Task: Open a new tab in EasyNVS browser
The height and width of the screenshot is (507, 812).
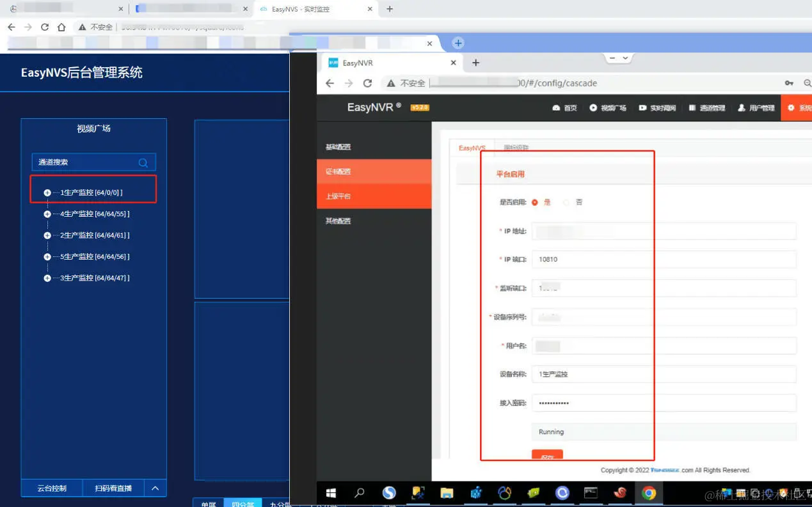Action: [390, 9]
